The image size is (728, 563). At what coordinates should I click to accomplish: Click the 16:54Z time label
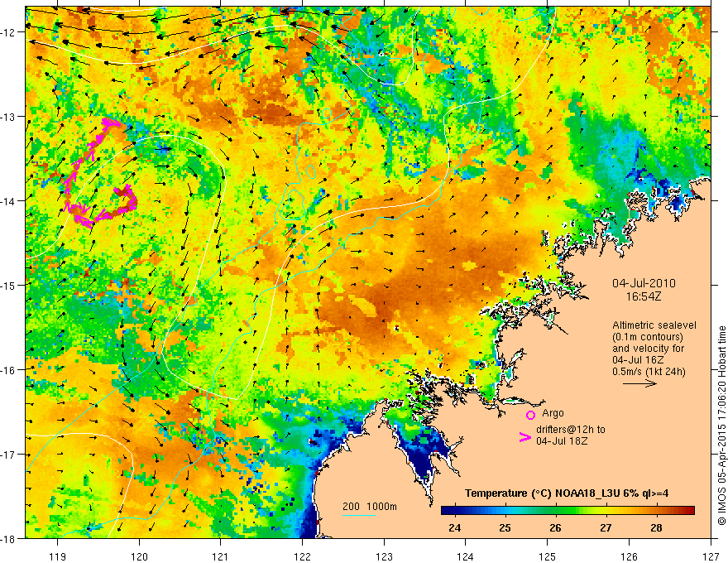(642, 296)
